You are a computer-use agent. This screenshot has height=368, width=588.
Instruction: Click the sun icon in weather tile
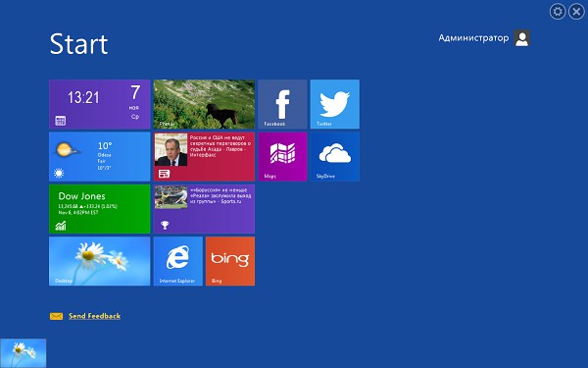coord(59,173)
